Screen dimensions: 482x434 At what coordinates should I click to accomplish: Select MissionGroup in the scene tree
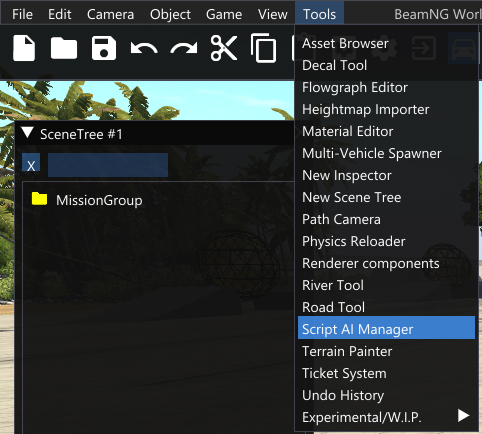(x=99, y=200)
